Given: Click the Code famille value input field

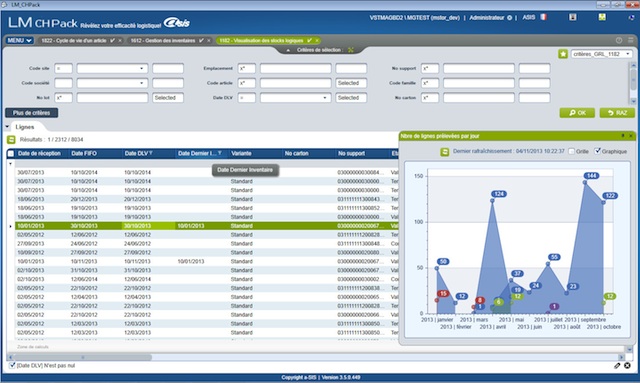Looking at the screenshot, I should tap(479, 83).
